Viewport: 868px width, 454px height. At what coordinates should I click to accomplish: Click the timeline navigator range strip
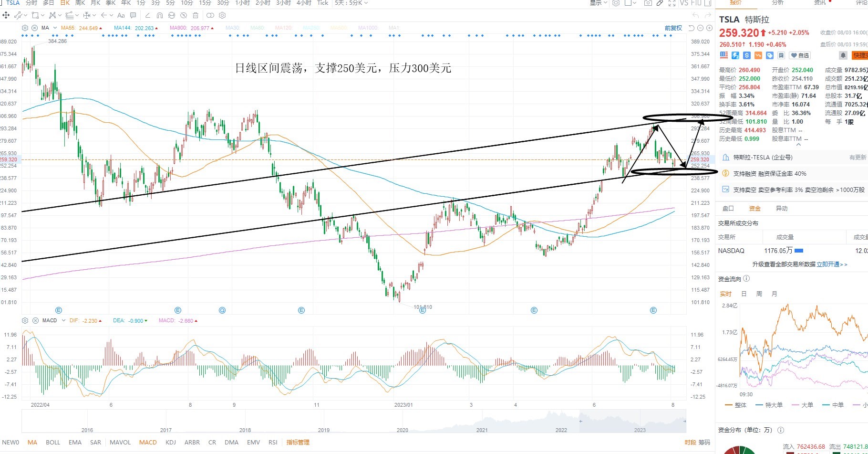(x=354, y=422)
